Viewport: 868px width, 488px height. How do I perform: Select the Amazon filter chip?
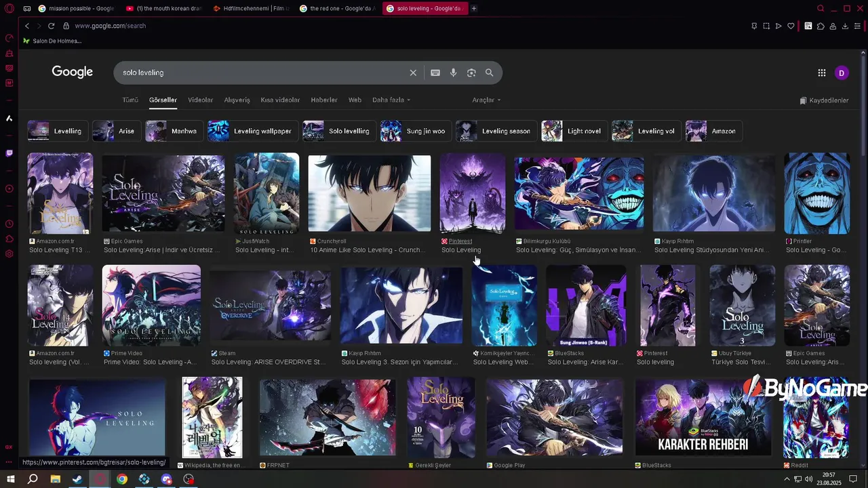click(x=714, y=131)
